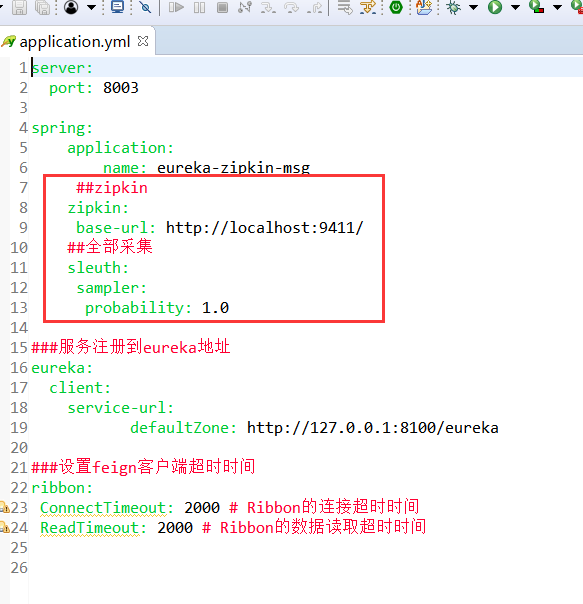Image resolution: width=583 pixels, height=604 pixels.
Task: Click the value eureka-zipkin-msg
Action: tap(234, 168)
